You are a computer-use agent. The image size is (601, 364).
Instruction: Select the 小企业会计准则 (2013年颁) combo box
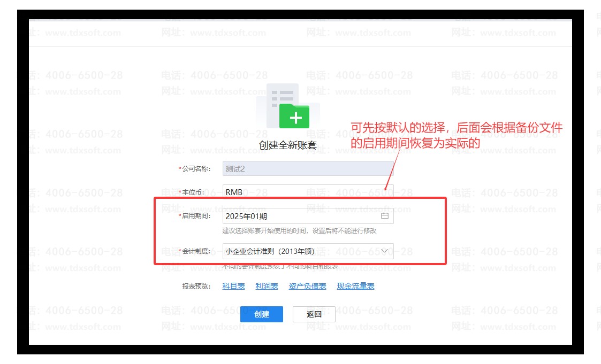click(x=300, y=251)
